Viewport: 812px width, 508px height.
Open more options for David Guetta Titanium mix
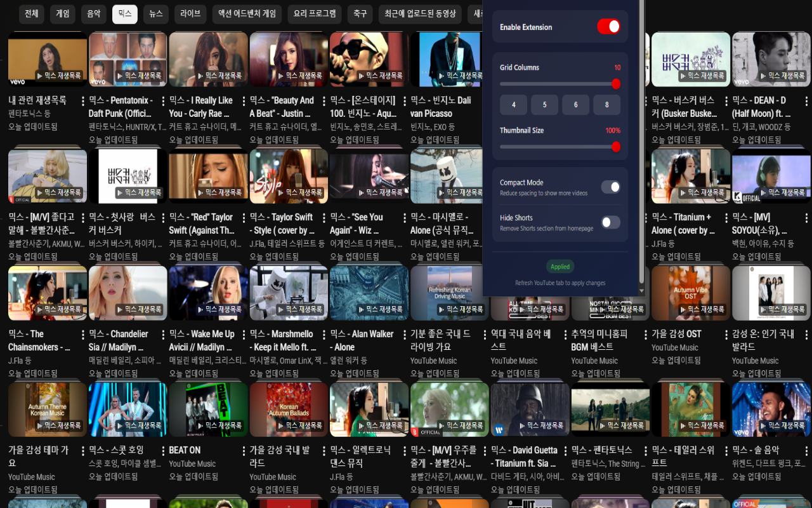click(566, 451)
